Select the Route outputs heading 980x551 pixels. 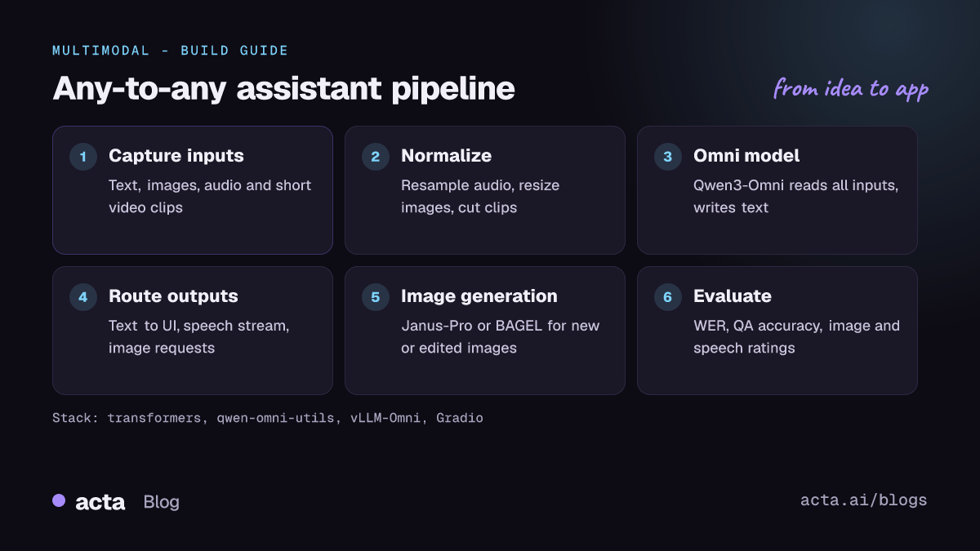point(173,296)
